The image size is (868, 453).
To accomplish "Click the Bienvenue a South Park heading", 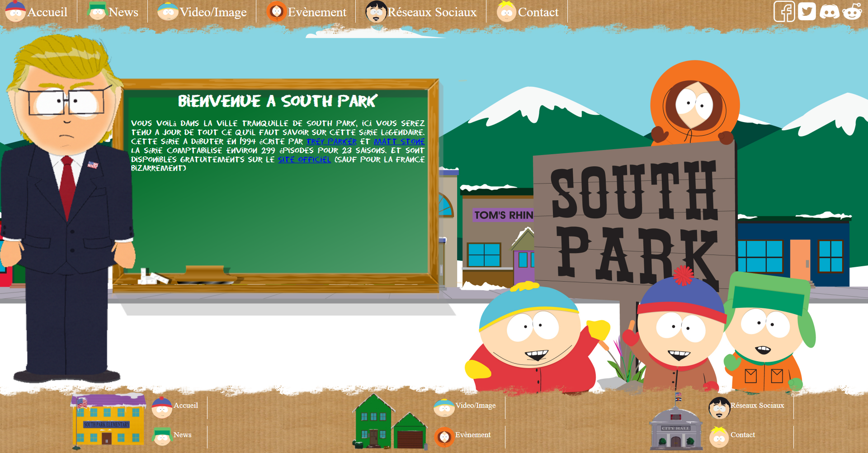I will click(x=278, y=101).
